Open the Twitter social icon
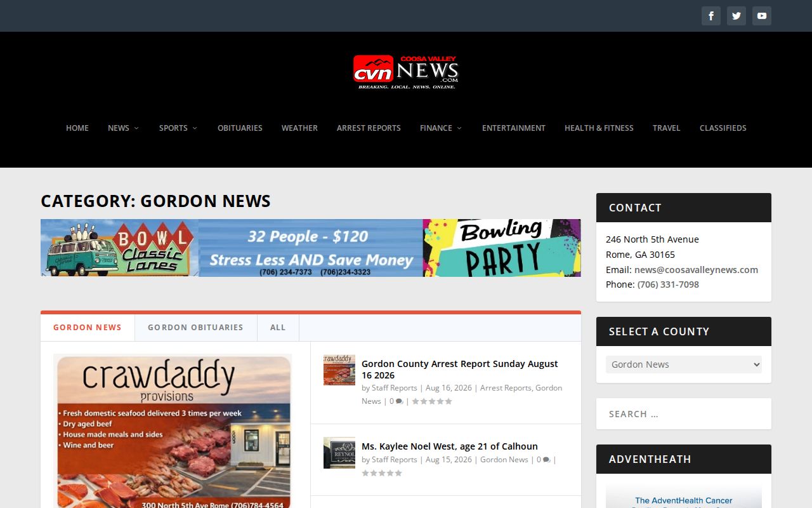Viewport: 812px width, 508px height. point(737,16)
